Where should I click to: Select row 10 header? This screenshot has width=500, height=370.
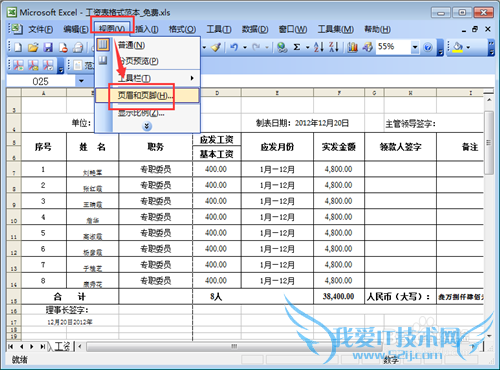(14, 217)
